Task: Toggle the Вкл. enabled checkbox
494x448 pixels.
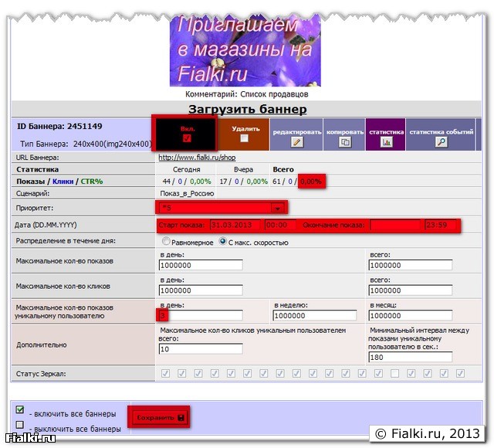Action: point(185,138)
